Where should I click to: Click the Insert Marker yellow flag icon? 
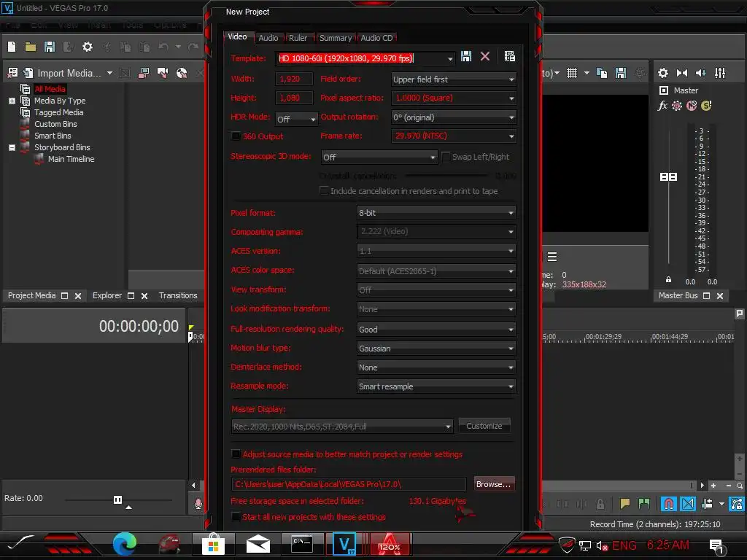pos(625,503)
